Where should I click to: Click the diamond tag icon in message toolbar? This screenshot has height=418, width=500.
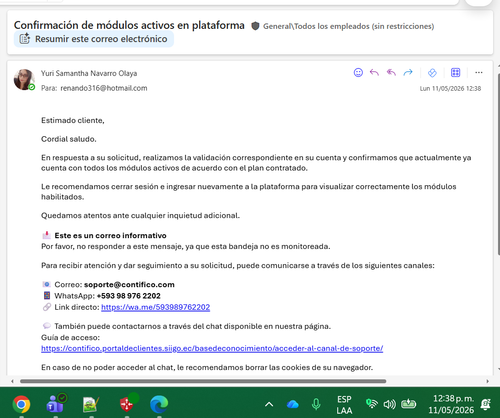432,72
